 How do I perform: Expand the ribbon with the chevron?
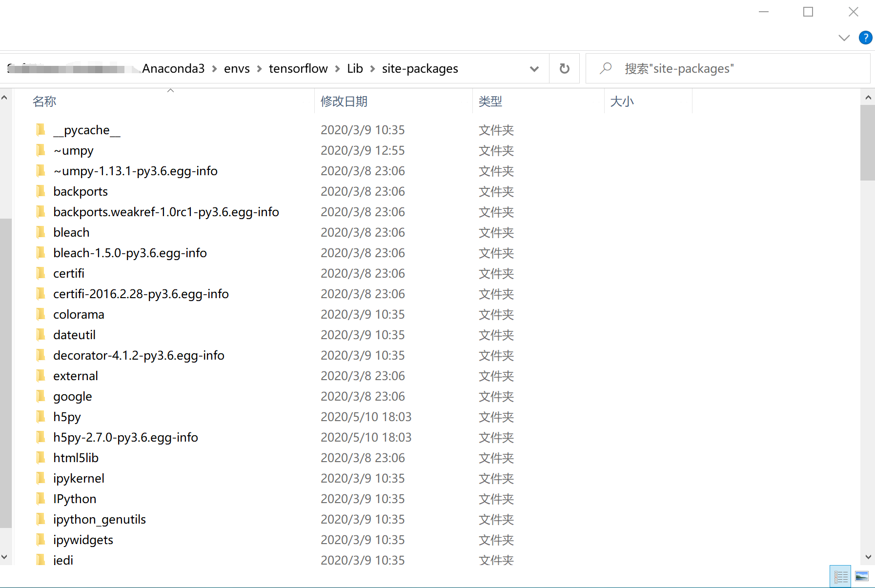tap(844, 38)
